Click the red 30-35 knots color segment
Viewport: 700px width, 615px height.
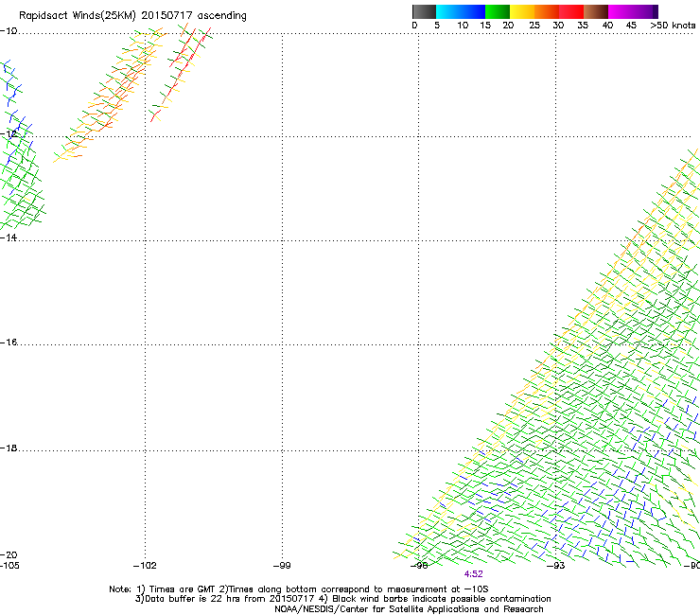point(571,11)
